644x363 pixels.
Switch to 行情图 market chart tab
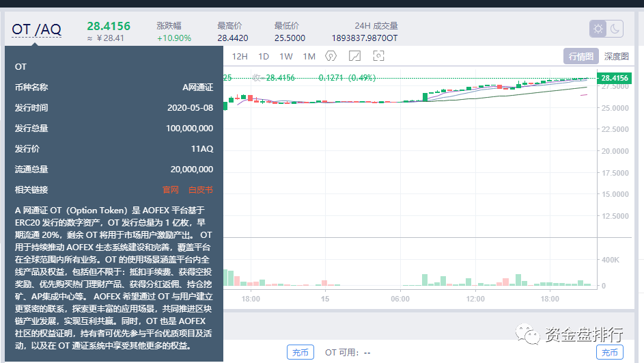(580, 56)
